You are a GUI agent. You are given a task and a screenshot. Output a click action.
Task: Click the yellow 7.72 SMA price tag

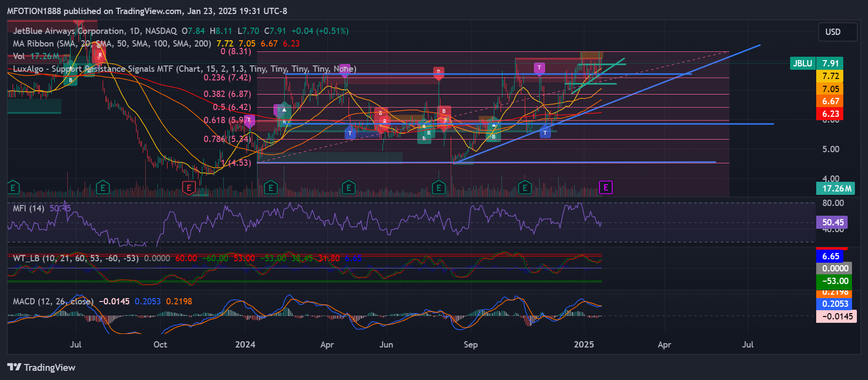point(830,76)
